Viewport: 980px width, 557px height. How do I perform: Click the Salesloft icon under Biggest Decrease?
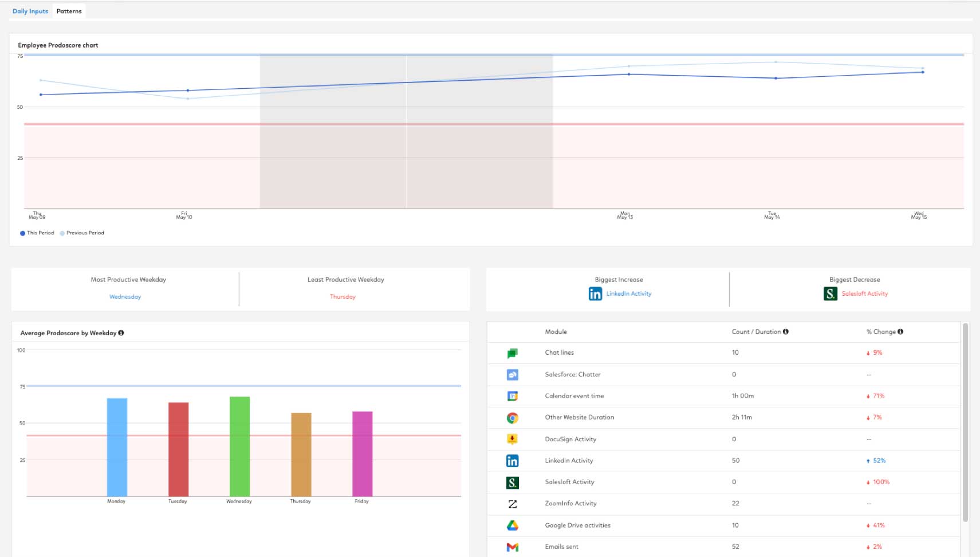point(830,294)
